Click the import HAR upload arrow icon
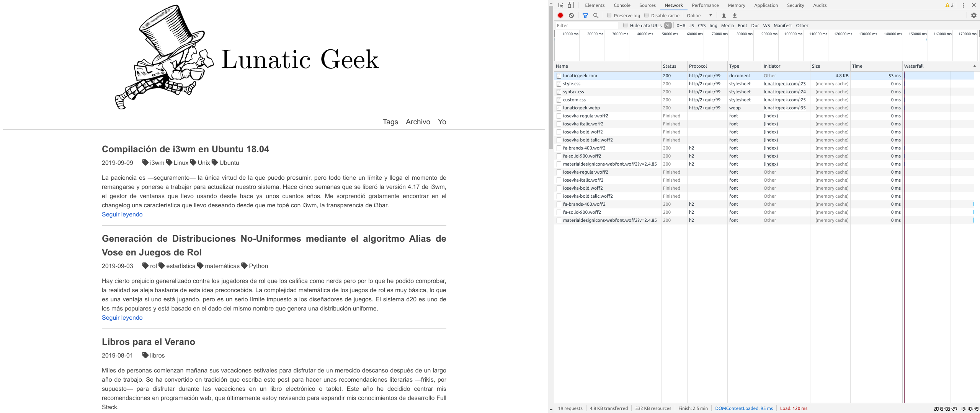This screenshot has height=413, width=980. click(724, 15)
